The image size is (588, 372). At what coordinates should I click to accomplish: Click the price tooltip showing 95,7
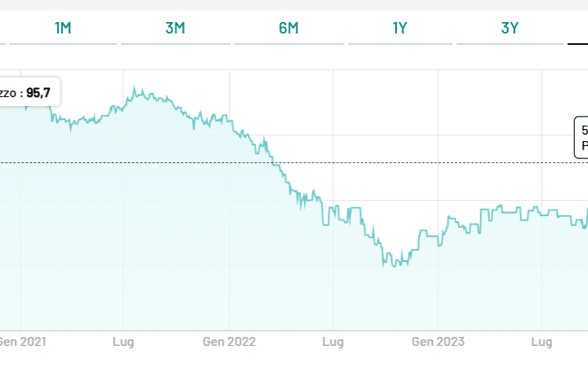point(29,93)
